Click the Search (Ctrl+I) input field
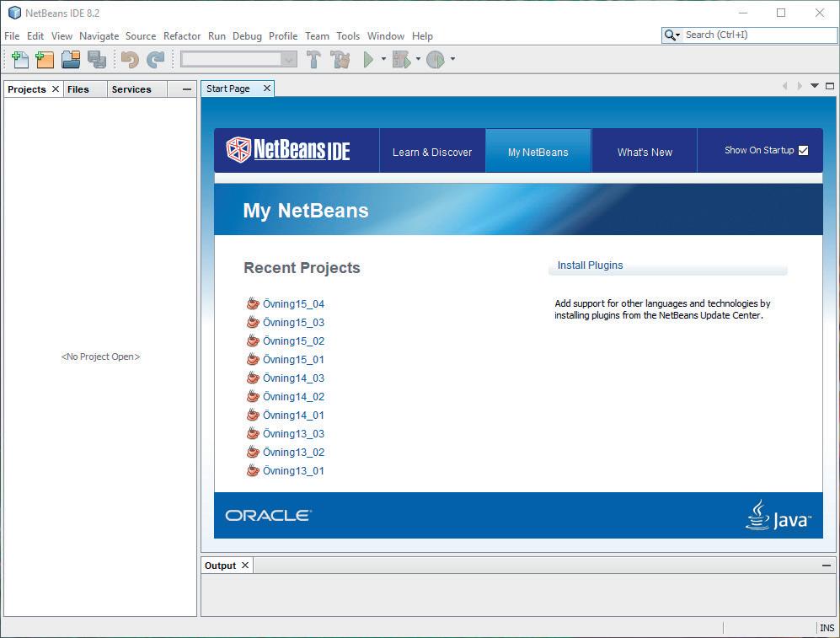 point(759,35)
